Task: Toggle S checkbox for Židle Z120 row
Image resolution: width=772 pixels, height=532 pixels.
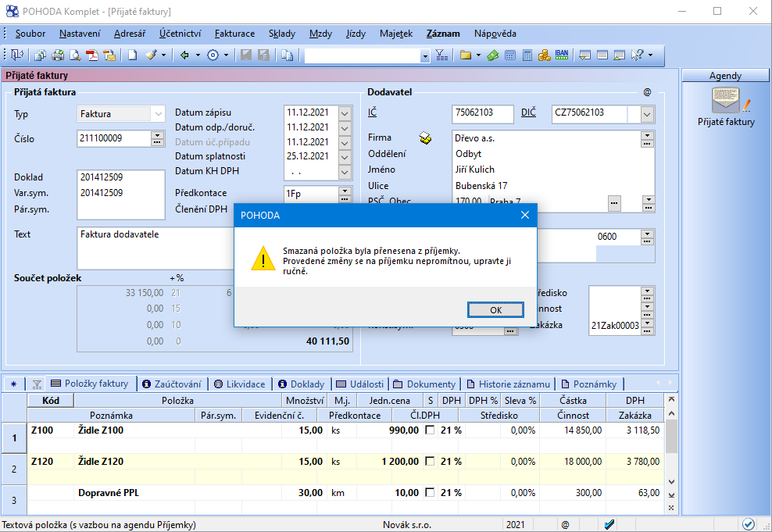Action: (x=430, y=462)
